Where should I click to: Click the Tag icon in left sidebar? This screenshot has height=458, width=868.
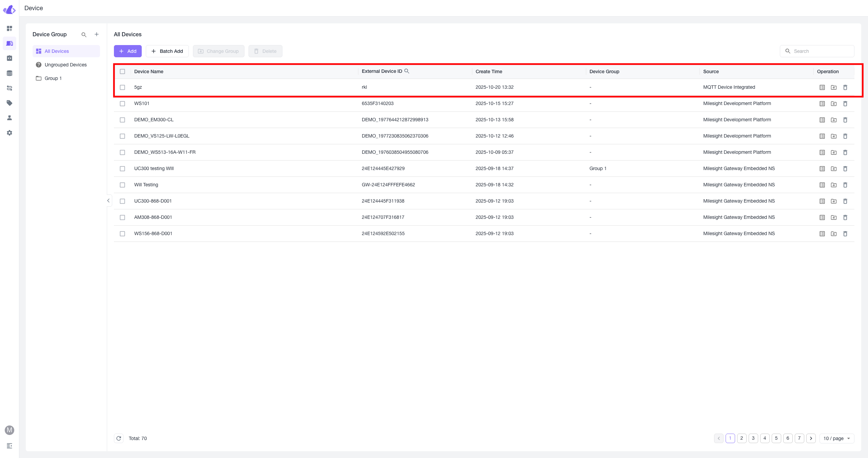coord(9,103)
